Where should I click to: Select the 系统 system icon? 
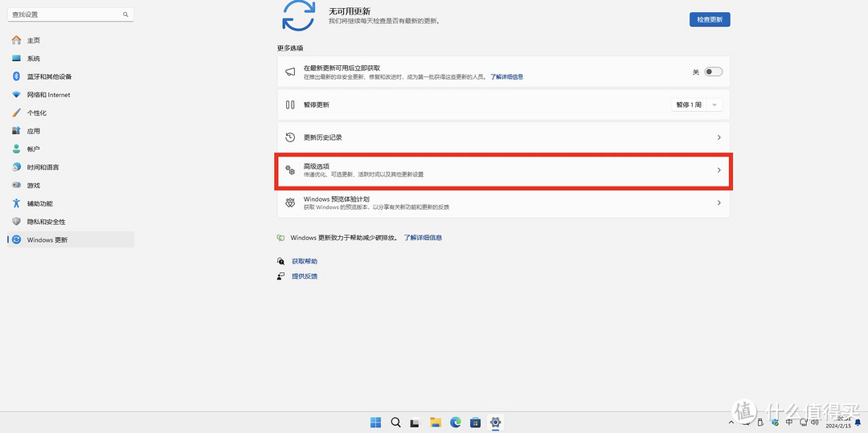point(17,59)
